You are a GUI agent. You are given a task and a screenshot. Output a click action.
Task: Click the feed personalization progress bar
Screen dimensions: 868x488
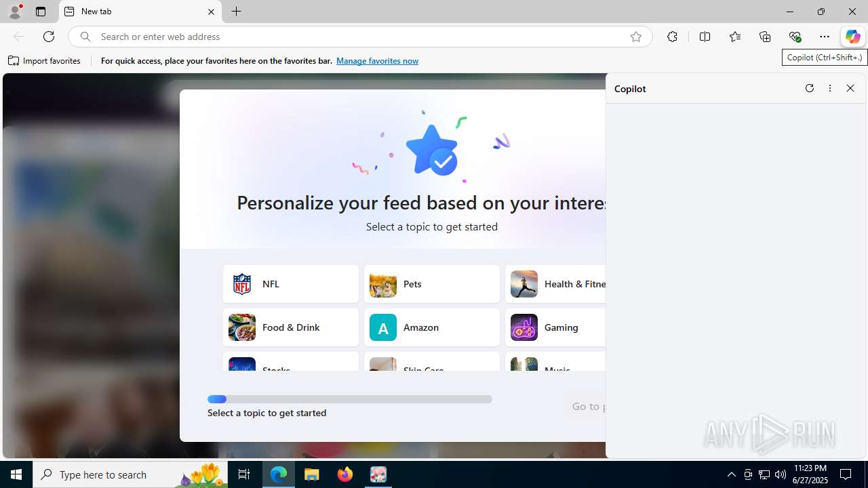[350, 399]
